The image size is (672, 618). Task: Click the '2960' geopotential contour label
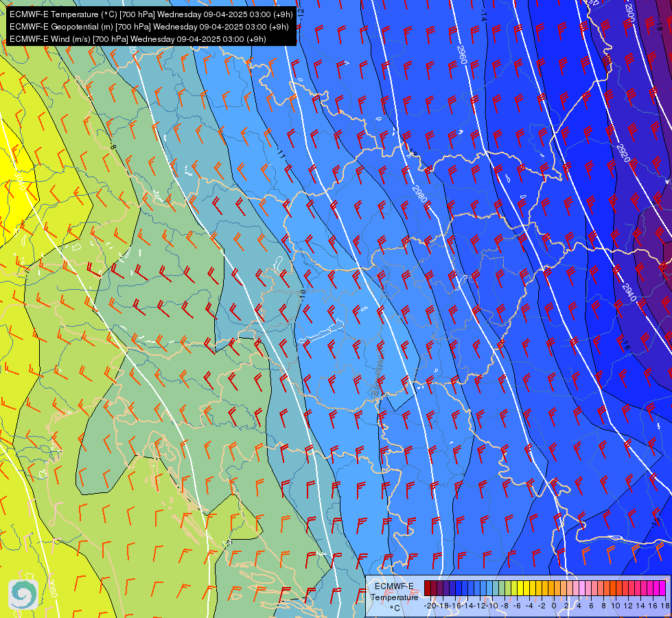tap(461, 54)
